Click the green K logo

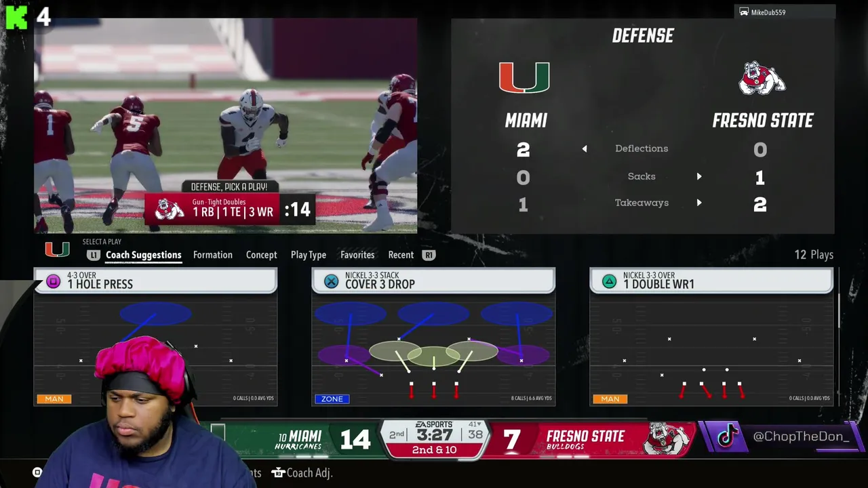(16, 16)
